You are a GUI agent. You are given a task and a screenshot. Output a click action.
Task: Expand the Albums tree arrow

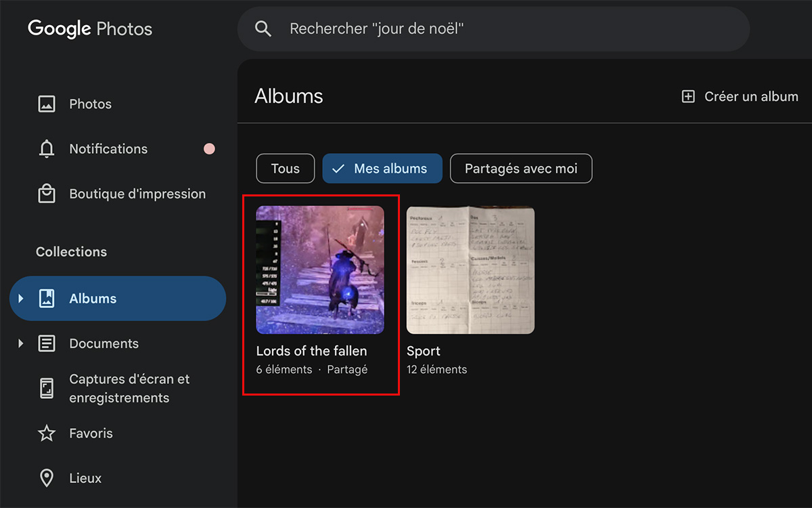tap(20, 298)
